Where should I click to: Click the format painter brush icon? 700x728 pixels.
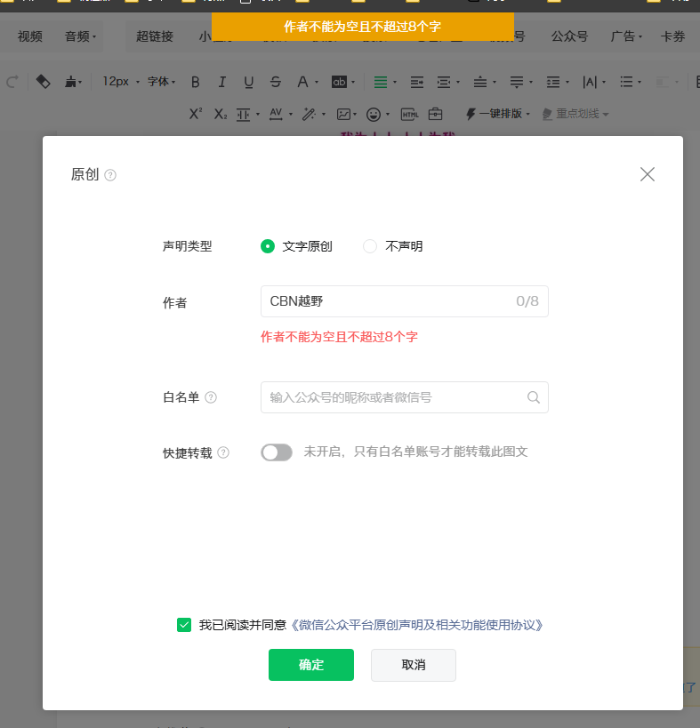[x=70, y=82]
